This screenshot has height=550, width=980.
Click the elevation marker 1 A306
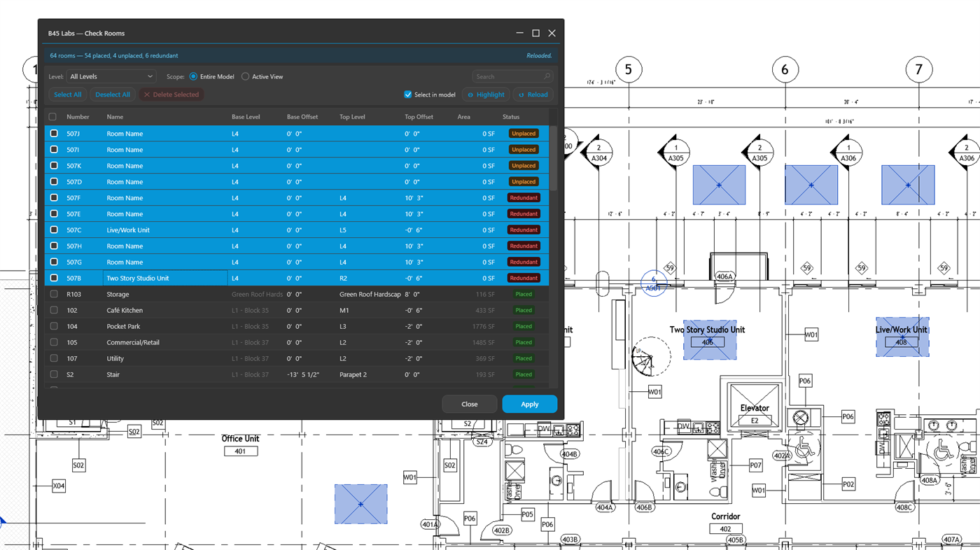[848, 153]
